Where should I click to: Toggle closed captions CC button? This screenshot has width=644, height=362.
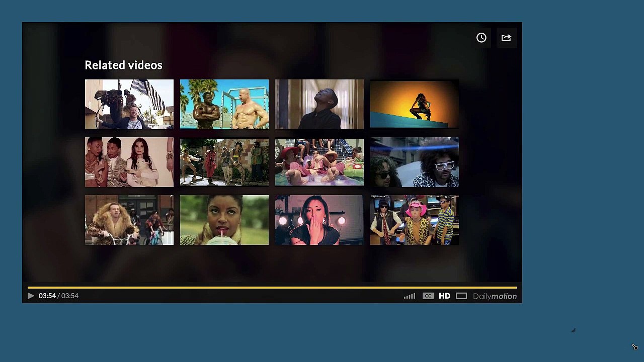(x=428, y=296)
